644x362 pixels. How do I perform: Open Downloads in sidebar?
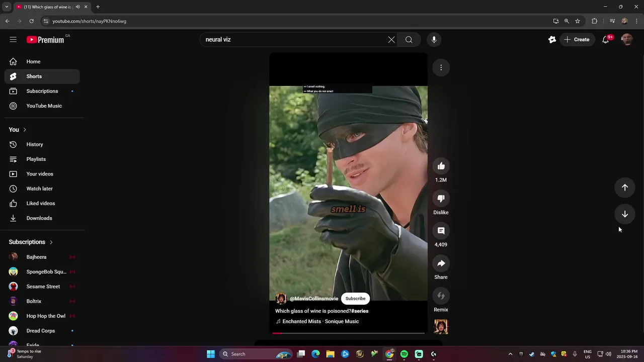click(x=42, y=218)
